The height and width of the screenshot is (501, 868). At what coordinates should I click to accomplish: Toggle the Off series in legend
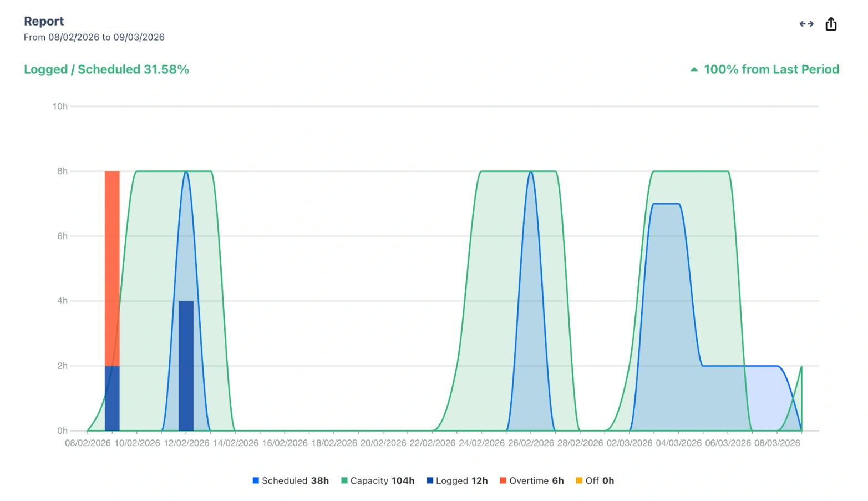(595, 480)
